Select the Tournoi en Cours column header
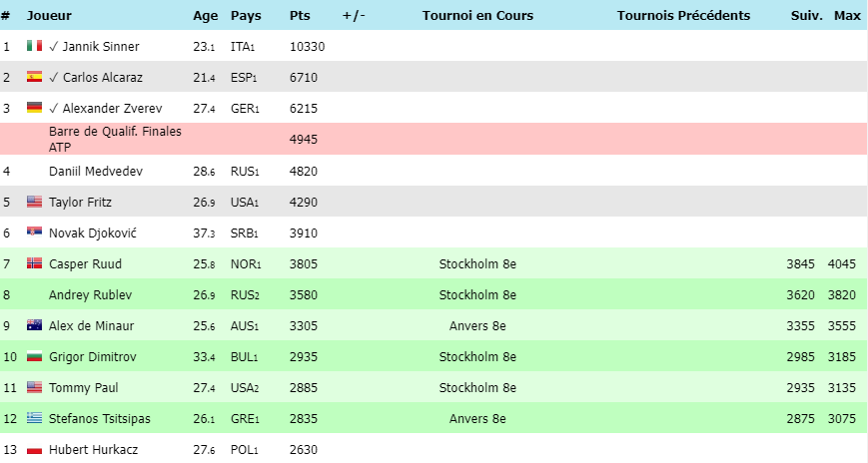This screenshot has height=463, width=868. point(477,15)
